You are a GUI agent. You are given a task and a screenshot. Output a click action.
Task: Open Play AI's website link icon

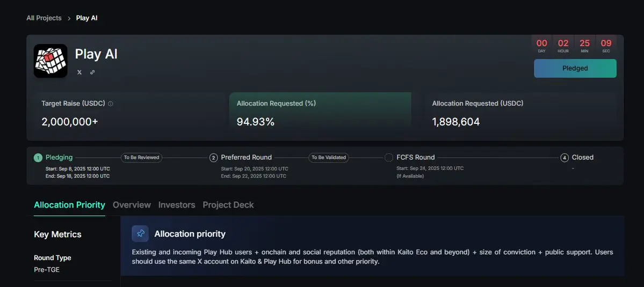coord(92,72)
